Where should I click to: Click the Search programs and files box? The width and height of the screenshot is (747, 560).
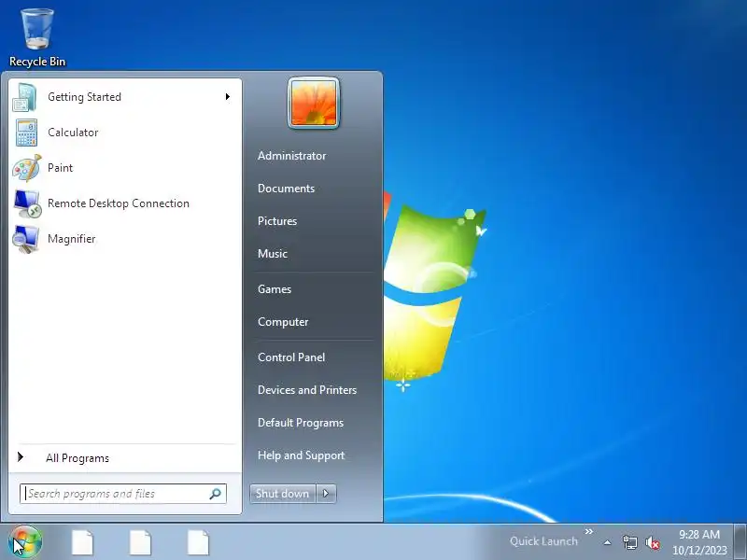tap(123, 494)
